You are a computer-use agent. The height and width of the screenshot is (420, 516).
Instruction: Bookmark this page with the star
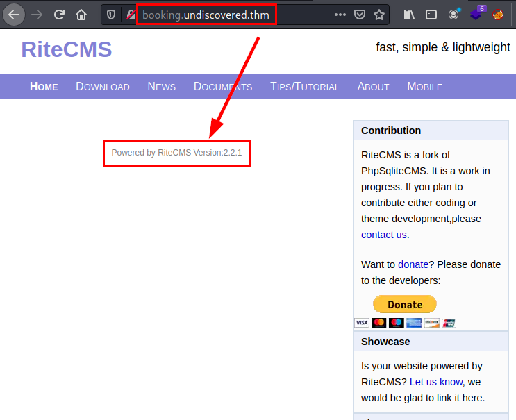point(379,15)
